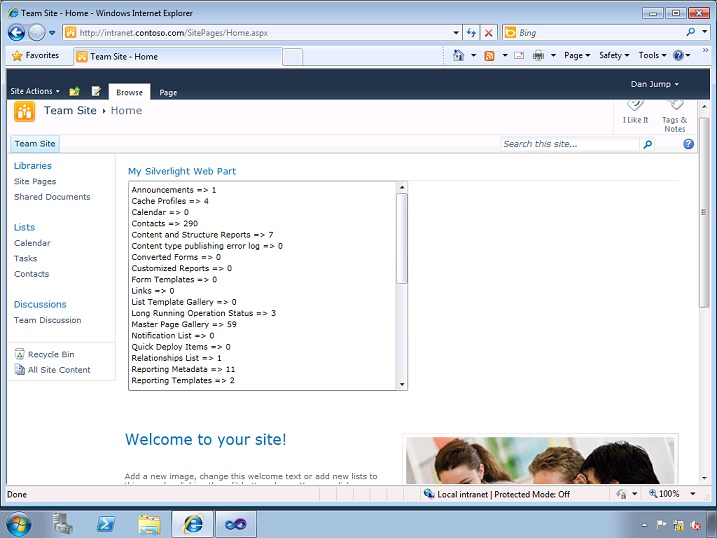Screen dimensions: 717x538
Task: Open the Favorites star button
Action: pyautogui.click(x=35, y=55)
